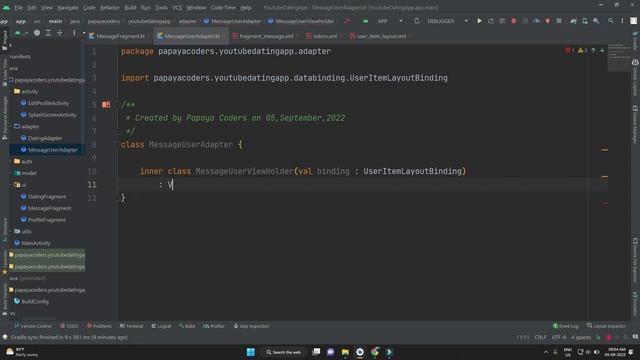Click the CRLF line separator status item
The height and width of the screenshot is (360, 640).
(540, 337)
